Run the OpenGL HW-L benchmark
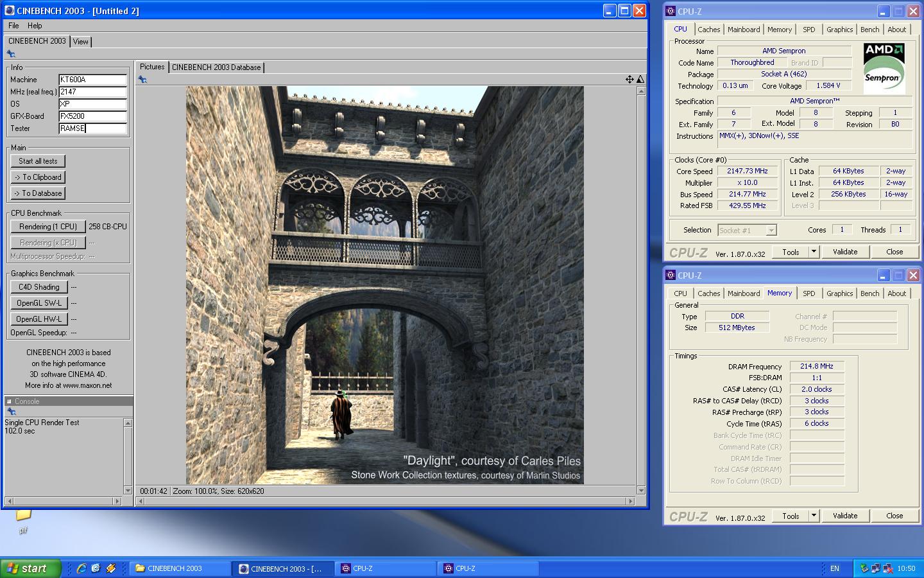Image resolution: width=924 pixels, height=578 pixels. (x=39, y=319)
